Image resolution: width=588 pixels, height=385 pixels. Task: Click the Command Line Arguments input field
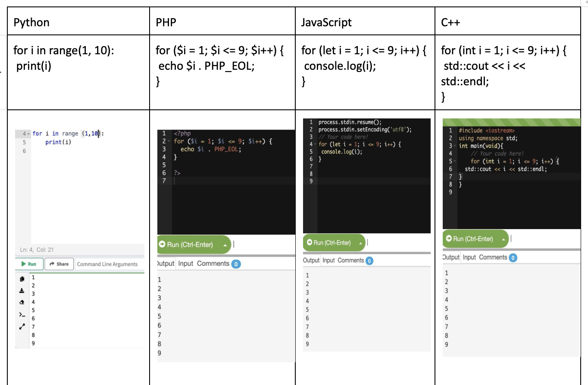coord(109,264)
